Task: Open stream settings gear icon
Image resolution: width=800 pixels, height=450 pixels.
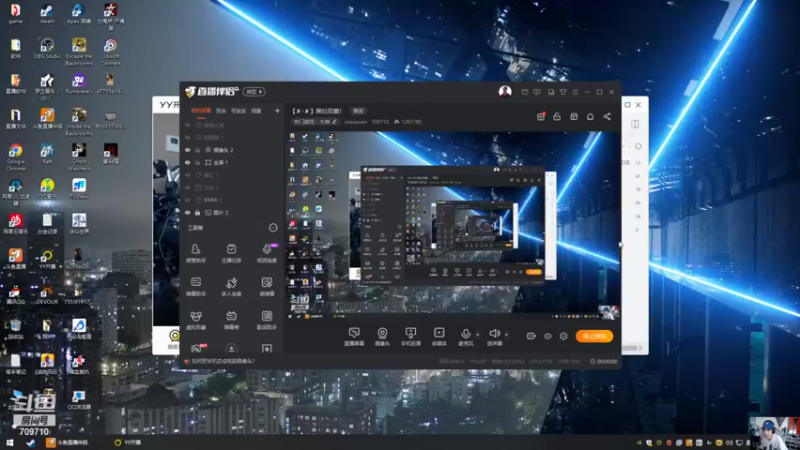Action: coord(563,336)
